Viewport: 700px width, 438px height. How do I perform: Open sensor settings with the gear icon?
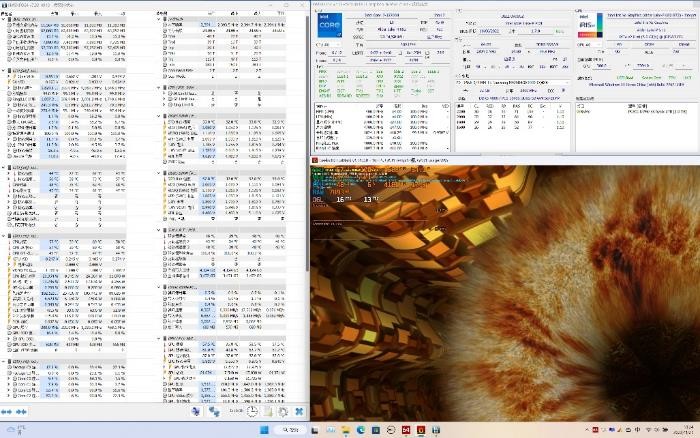(283, 411)
